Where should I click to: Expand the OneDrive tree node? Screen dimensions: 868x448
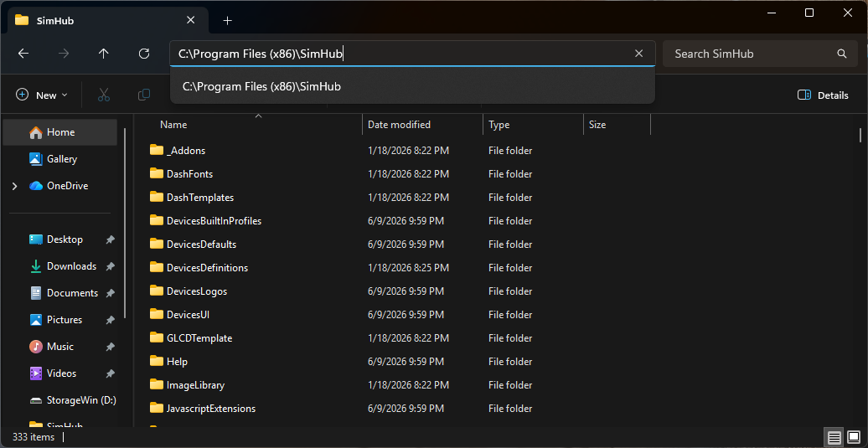(14, 186)
